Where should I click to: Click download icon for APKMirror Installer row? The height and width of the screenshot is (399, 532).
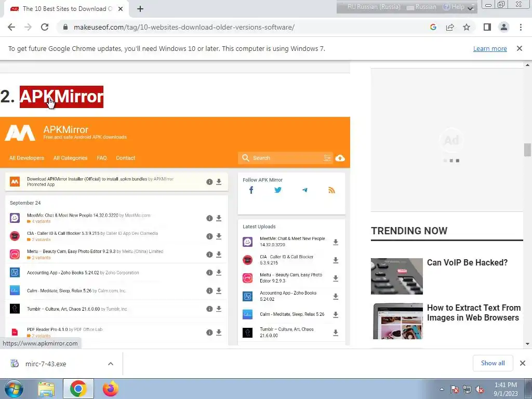tap(219, 182)
